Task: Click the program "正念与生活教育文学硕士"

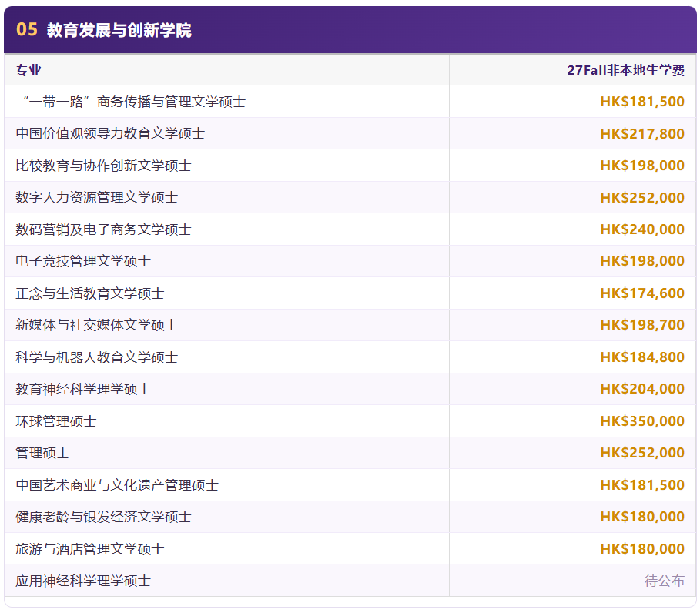Action: point(90,293)
